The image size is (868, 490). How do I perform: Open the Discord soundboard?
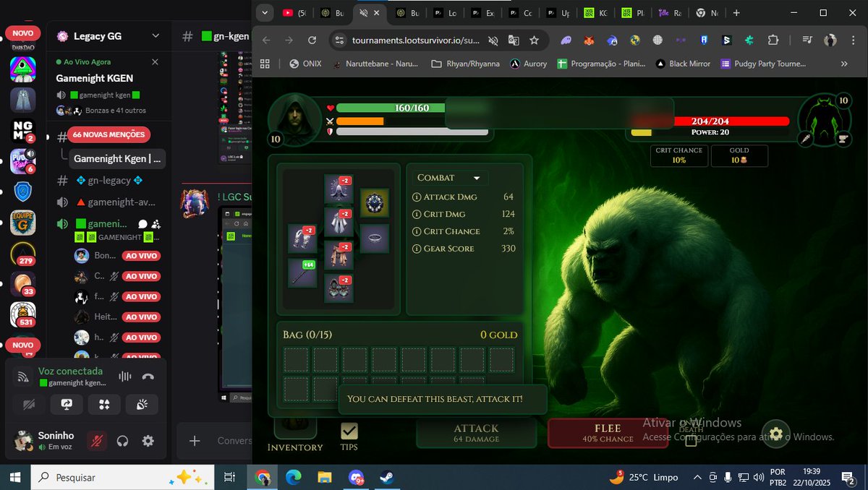click(142, 405)
